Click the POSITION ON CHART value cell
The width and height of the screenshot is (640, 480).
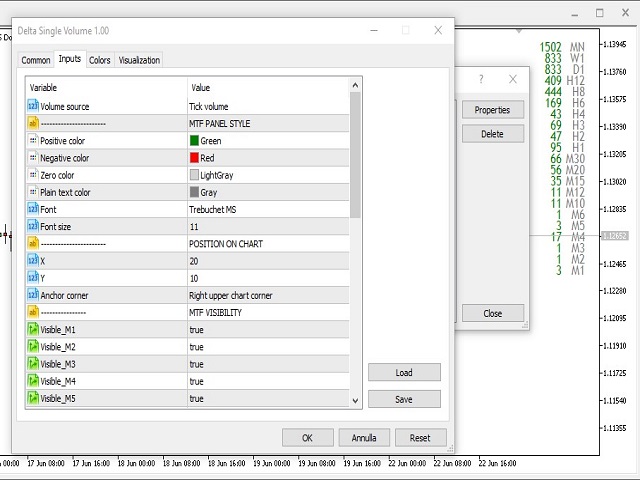[268, 244]
